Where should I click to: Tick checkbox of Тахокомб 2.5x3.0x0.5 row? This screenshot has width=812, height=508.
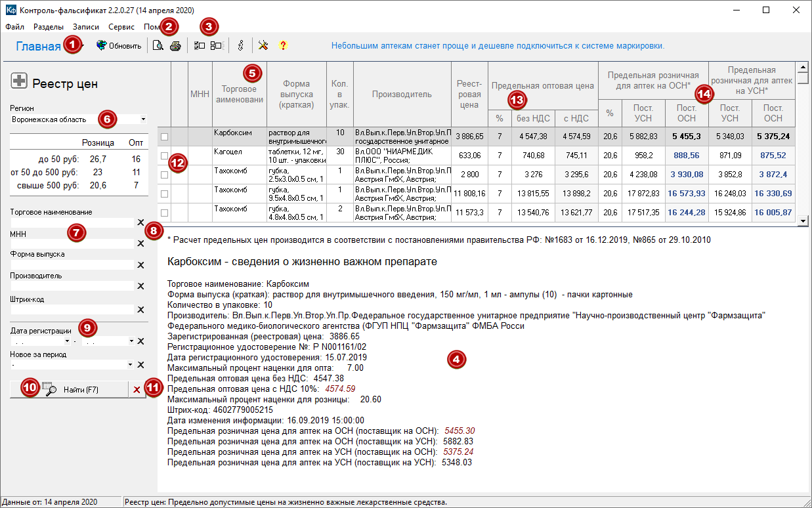(165, 175)
